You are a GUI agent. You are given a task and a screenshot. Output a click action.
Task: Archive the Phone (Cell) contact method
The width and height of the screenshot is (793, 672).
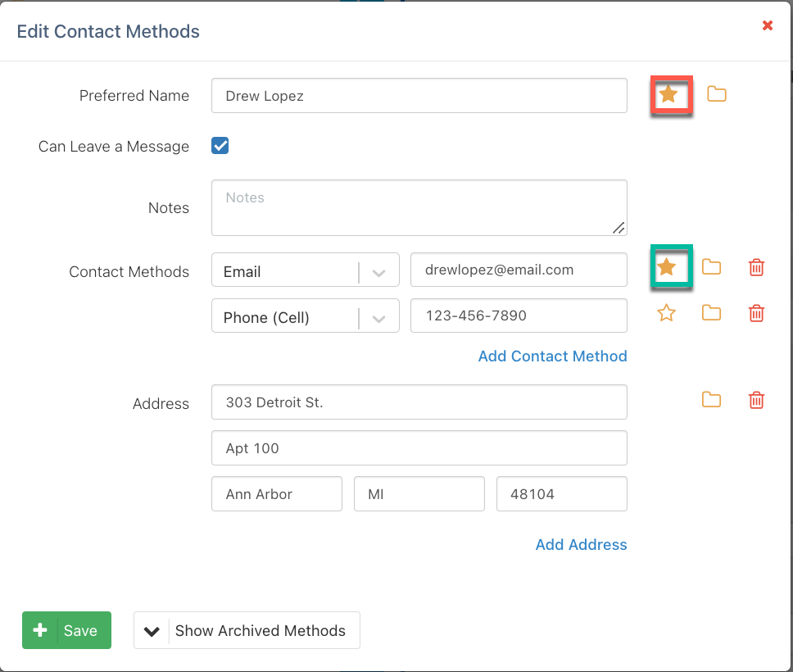pyautogui.click(x=711, y=313)
